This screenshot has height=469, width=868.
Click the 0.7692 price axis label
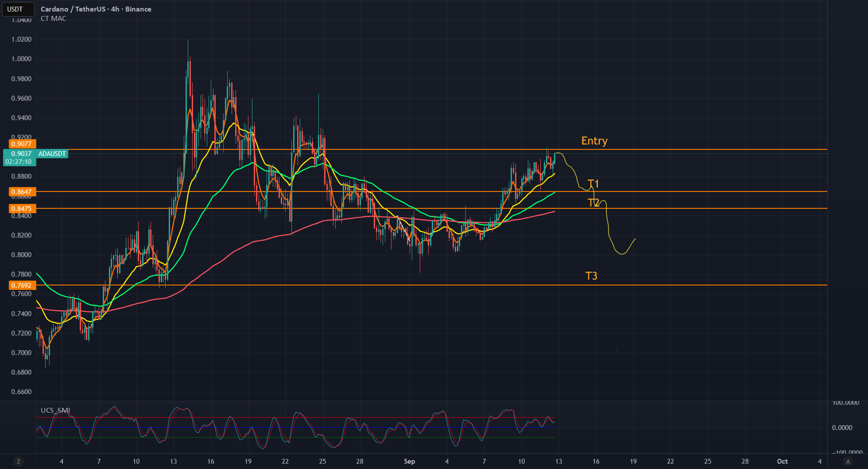(22, 285)
